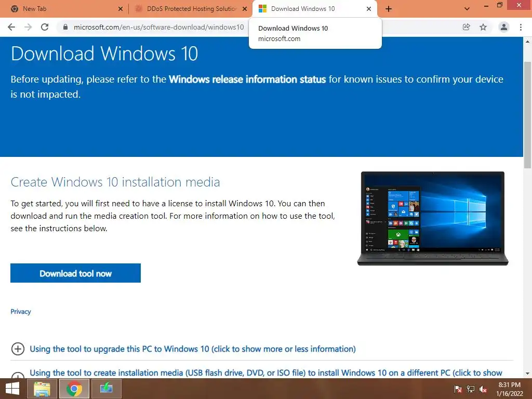Click the Create Windows 10 installation media heading
This screenshot has height=399, width=532.
tap(115, 182)
